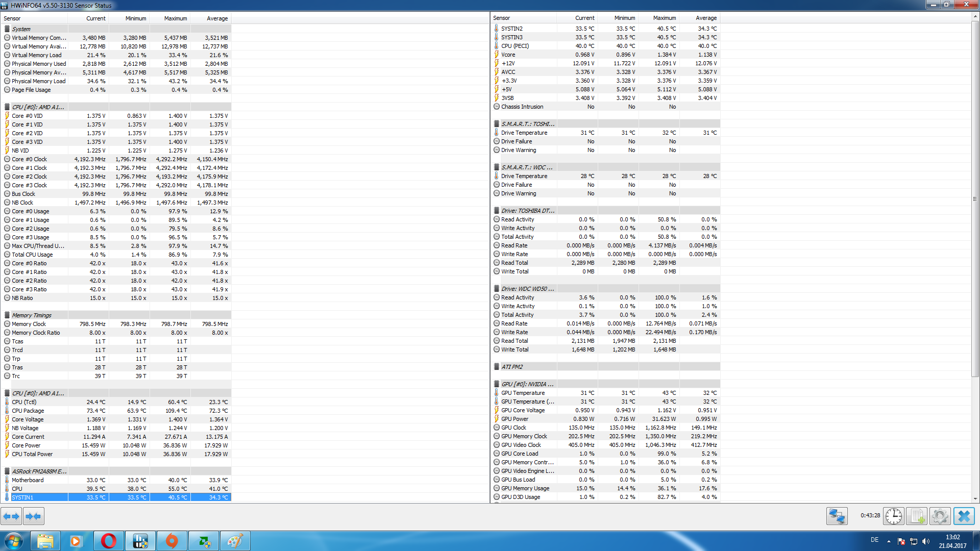Image resolution: width=980 pixels, height=551 pixels.
Task: Open sensor settings gear button
Action: [x=940, y=516]
